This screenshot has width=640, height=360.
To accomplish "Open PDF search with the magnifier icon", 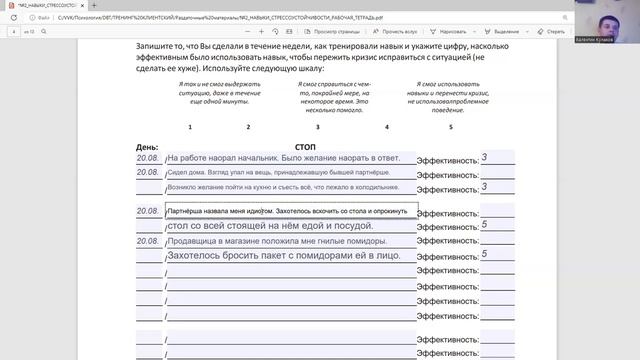I will [x=44, y=31].
